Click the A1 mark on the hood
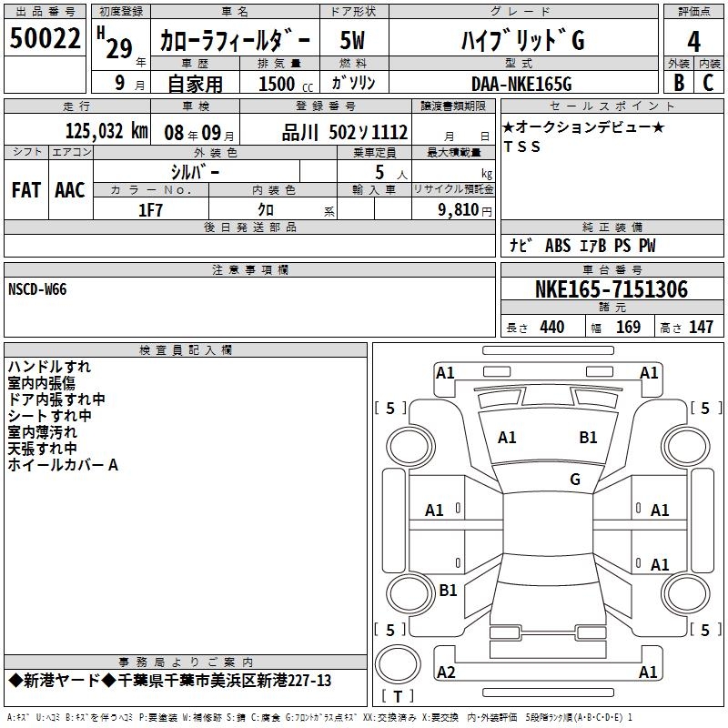The height and width of the screenshot is (728, 728). 507,437
